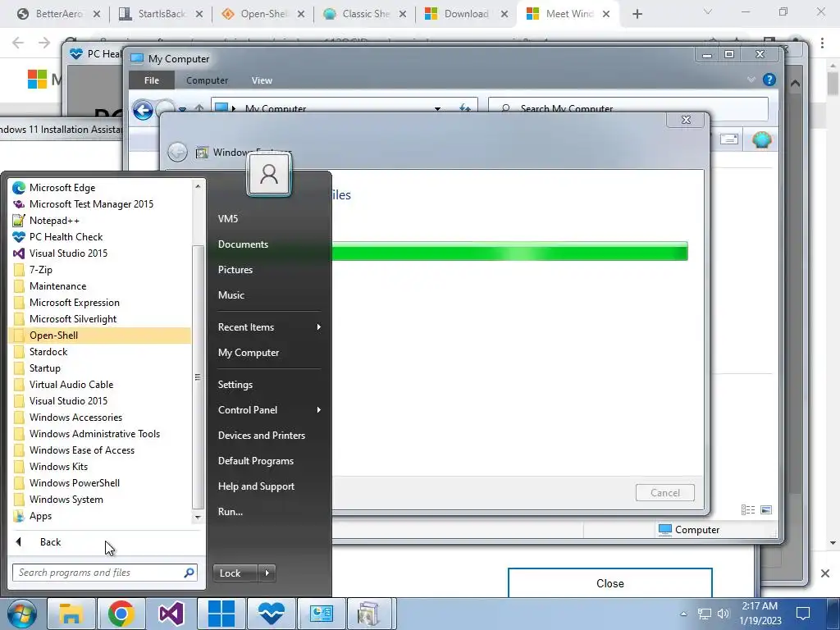This screenshot has height=630, width=840.
Task: Click the network icon in the system tray
Action: tap(705, 614)
